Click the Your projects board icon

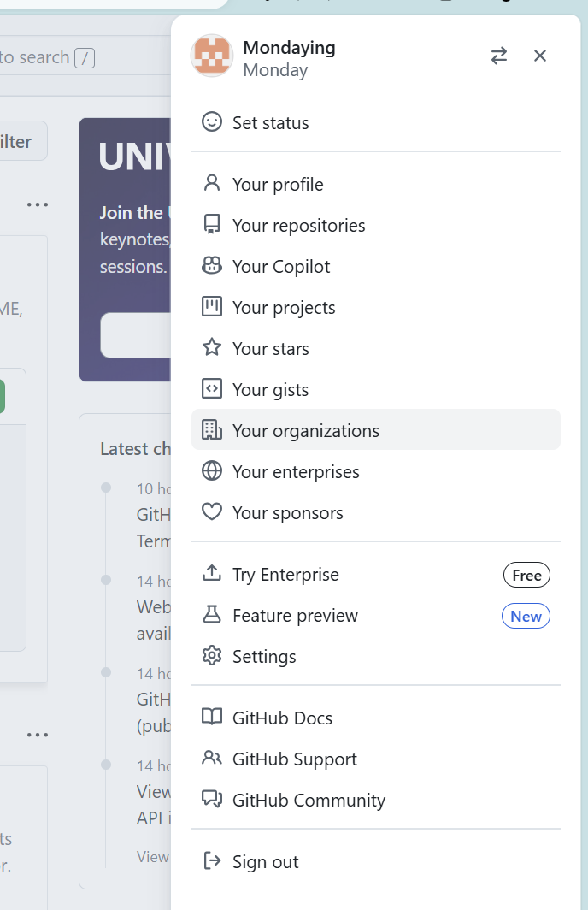point(211,307)
